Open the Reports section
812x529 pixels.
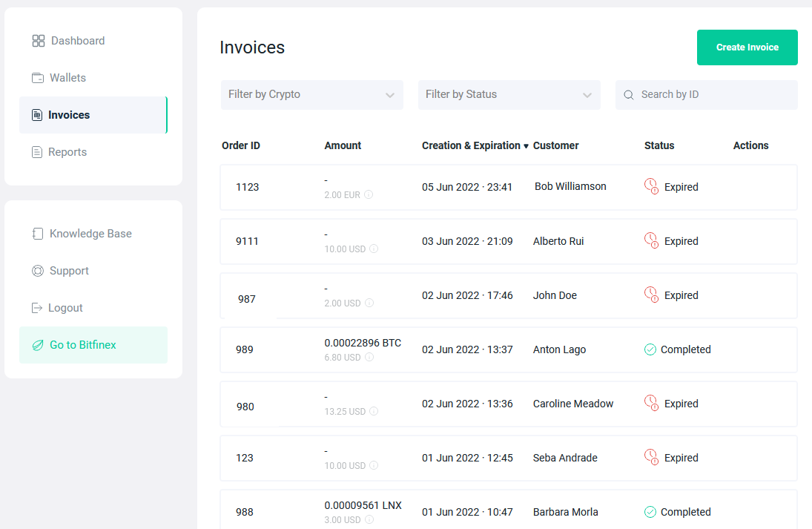93,152
